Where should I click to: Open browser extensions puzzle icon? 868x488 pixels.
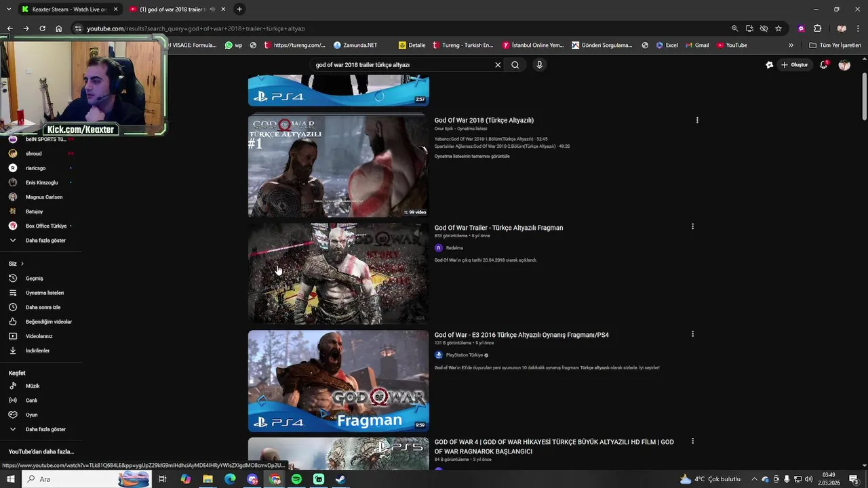tap(817, 28)
